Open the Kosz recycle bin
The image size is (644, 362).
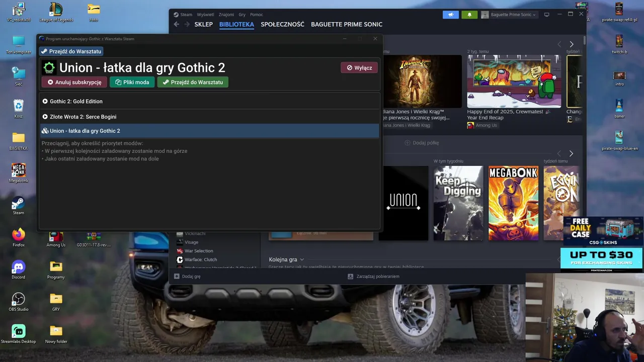click(19, 109)
